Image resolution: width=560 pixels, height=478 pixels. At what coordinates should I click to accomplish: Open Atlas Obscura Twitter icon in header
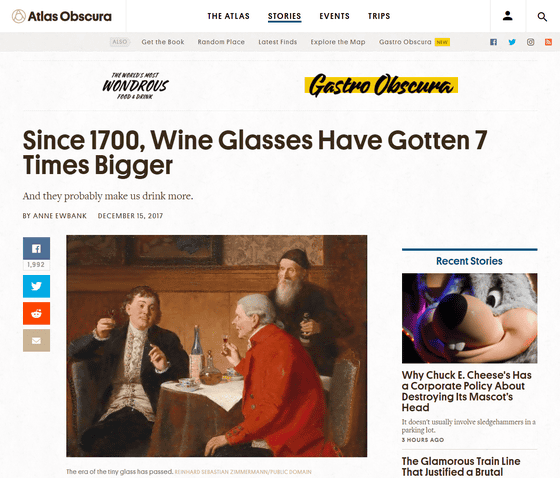[x=512, y=42]
